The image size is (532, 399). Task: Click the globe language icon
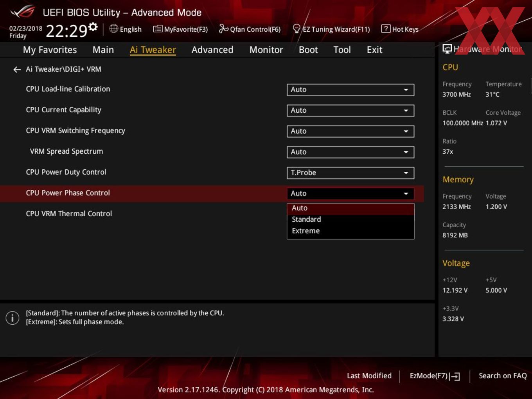click(x=113, y=29)
